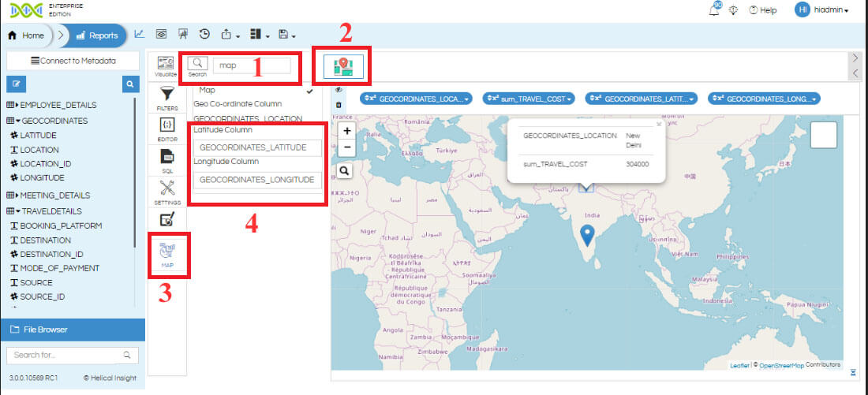Open the notifications bell icon

[x=715, y=9]
